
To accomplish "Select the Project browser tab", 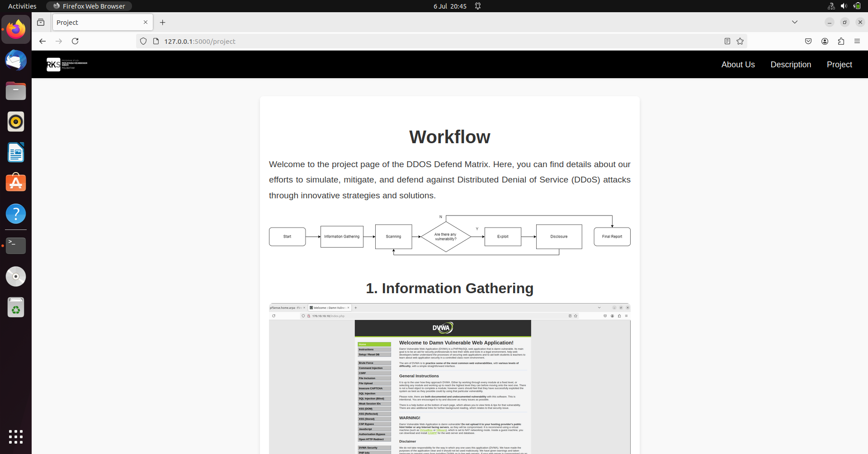I will (103, 22).
